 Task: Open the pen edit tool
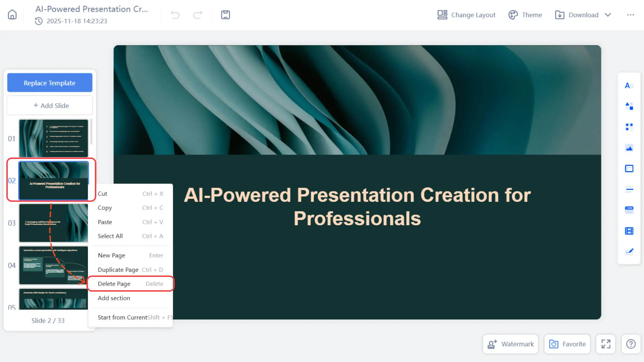tap(629, 251)
